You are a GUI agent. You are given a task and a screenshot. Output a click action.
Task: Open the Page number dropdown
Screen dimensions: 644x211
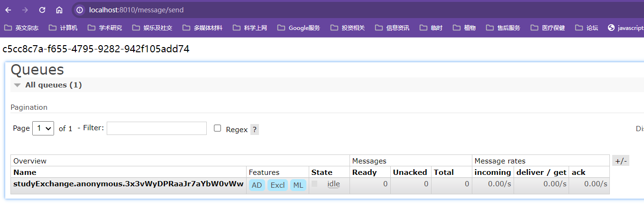coord(43,128)
